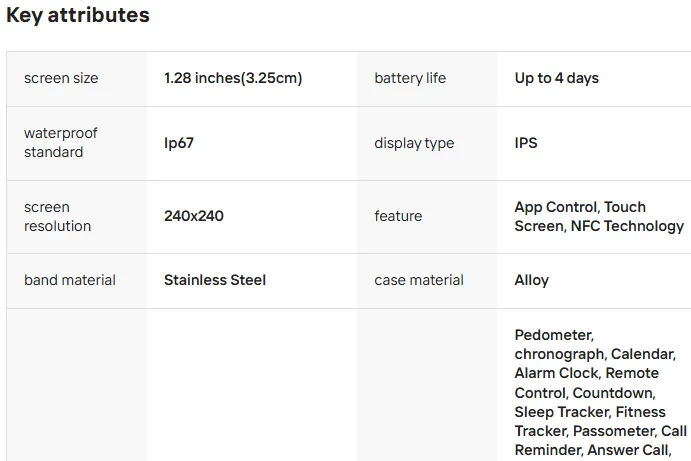Click the IPS display value
This screenshot has width=691, height=461.
(526, 143)
